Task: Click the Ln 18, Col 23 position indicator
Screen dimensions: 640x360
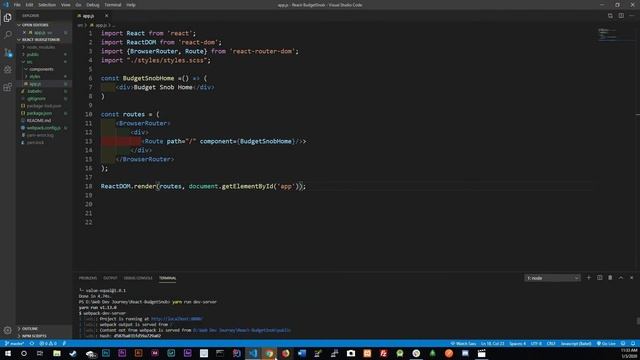Action: coord(493,343)
